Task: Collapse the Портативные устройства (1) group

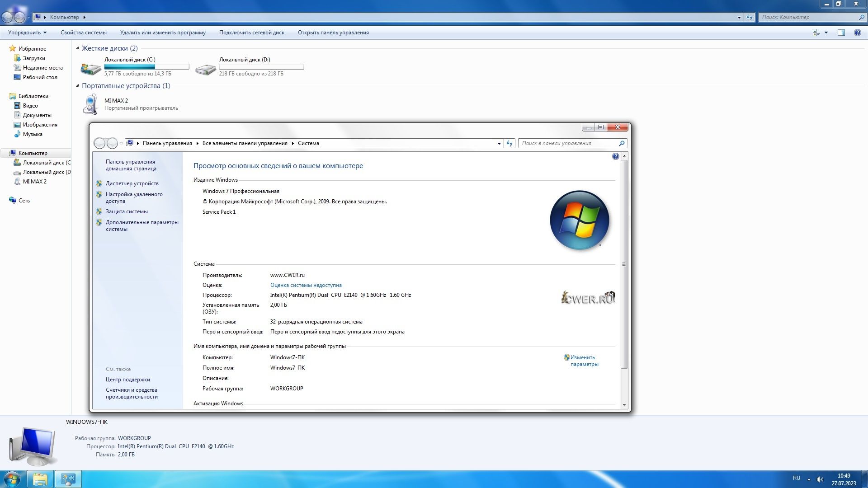Action: pyautogui.click(x=77, y=85)
